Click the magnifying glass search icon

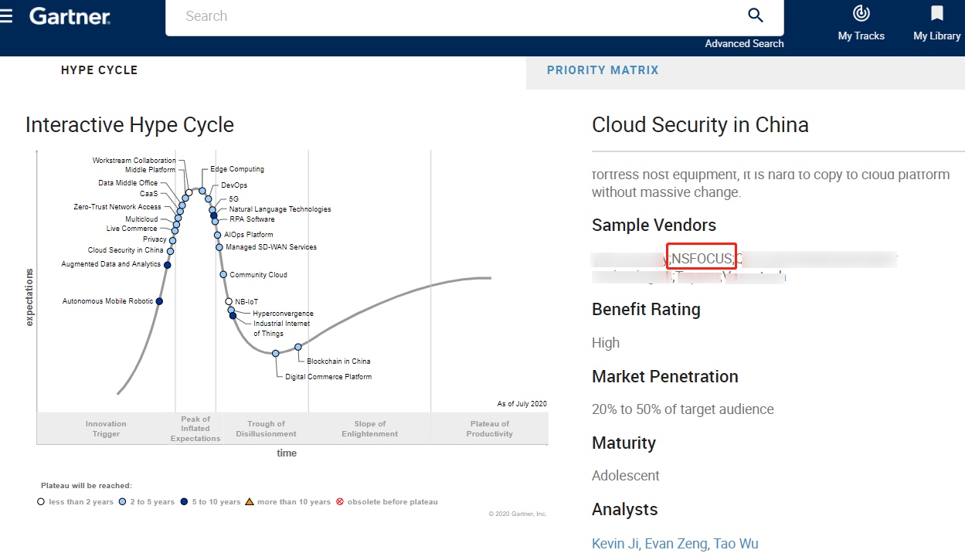pos(755,16)
